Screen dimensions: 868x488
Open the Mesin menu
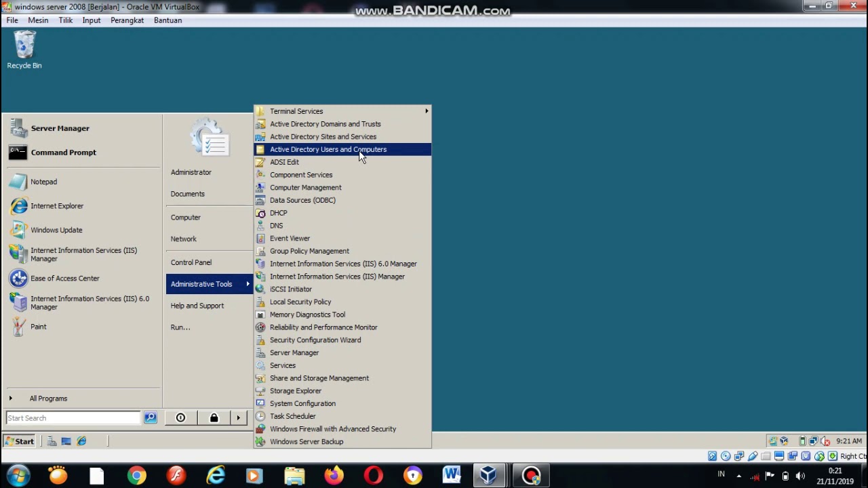pos(38,20)
